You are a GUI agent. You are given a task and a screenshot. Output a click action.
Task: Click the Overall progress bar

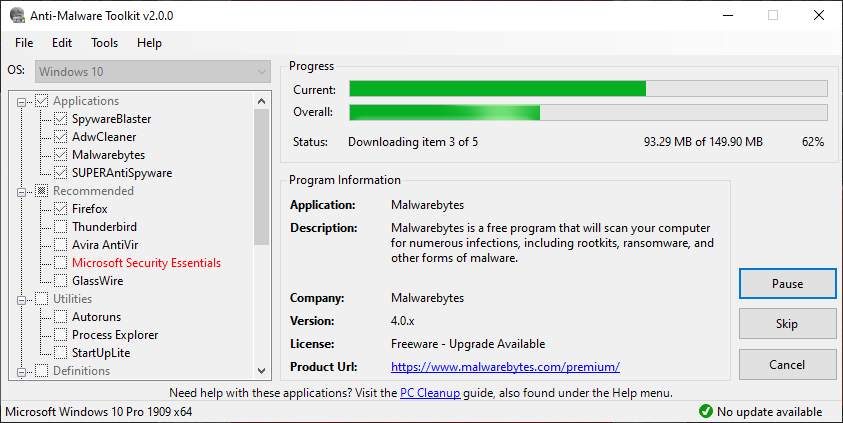588,112
